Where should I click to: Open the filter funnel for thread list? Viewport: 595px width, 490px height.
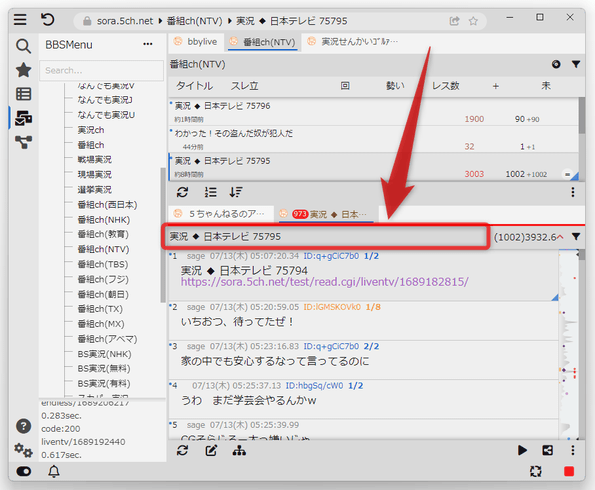coord(576,65)
